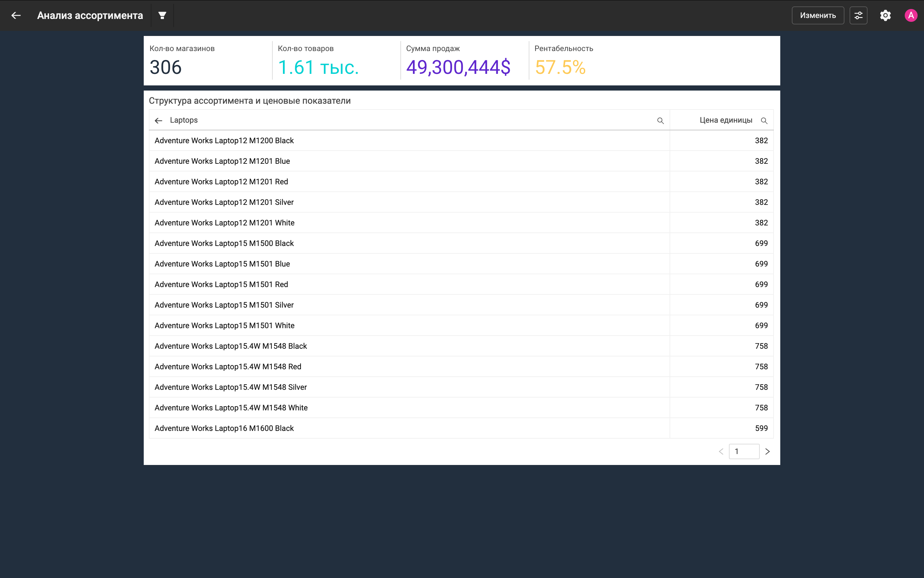Go back from Laptops drill-down arrow

(x=158, y=120)
